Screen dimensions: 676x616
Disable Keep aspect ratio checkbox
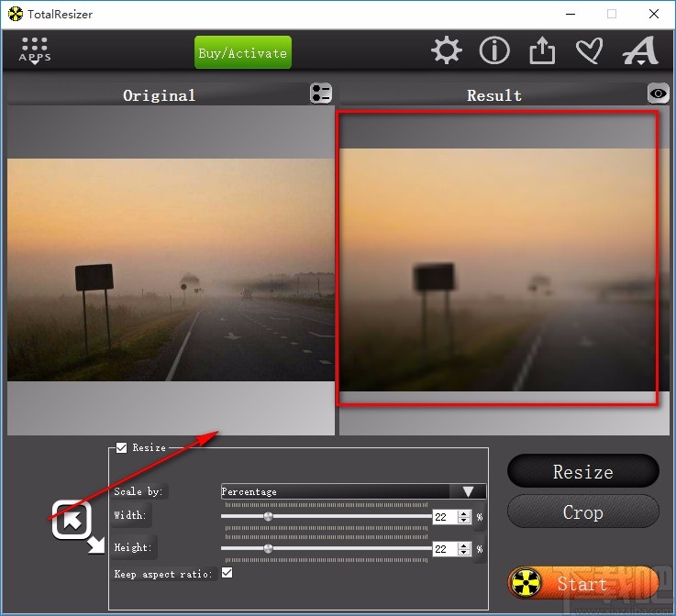227,573
